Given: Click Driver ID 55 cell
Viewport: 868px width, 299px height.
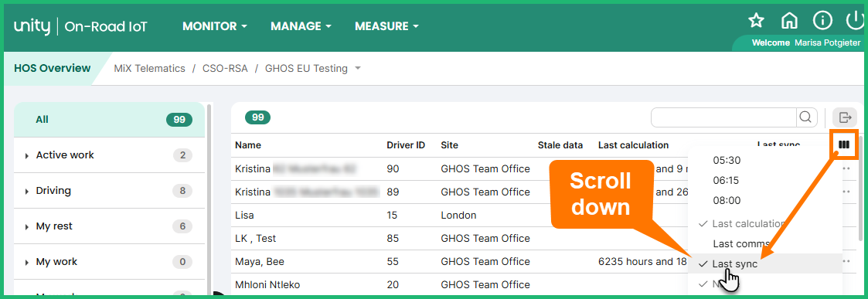Looking at the screenshot, I should [x=393, y=261].
